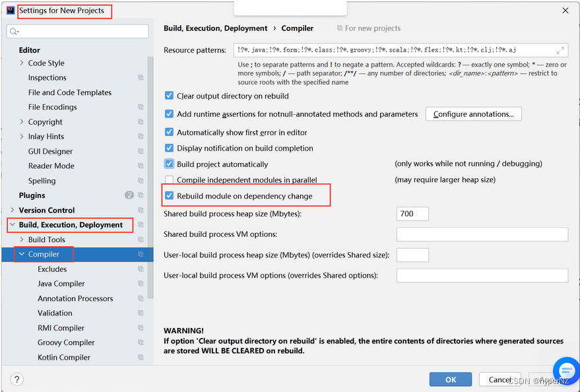Click the project-level icon beside Version Control
This screenshot has height=392, width=580.
point(141,210)
